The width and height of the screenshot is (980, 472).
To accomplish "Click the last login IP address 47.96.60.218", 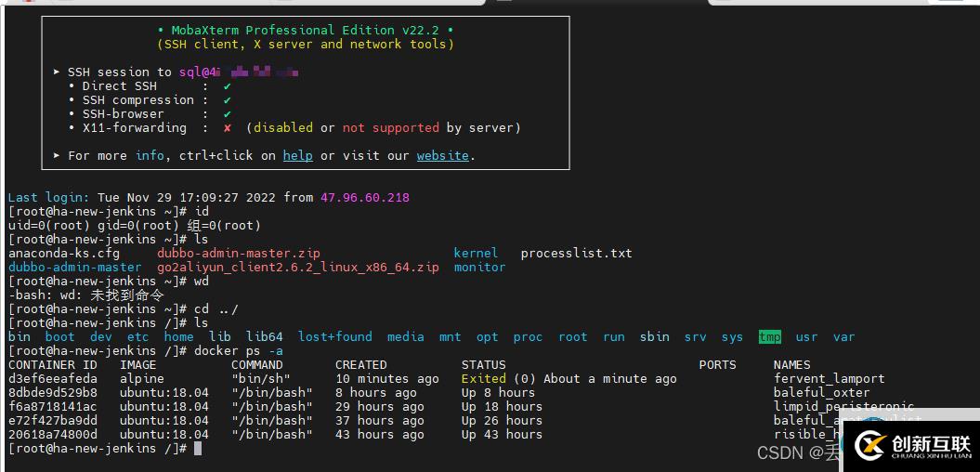I will (364, 198).
